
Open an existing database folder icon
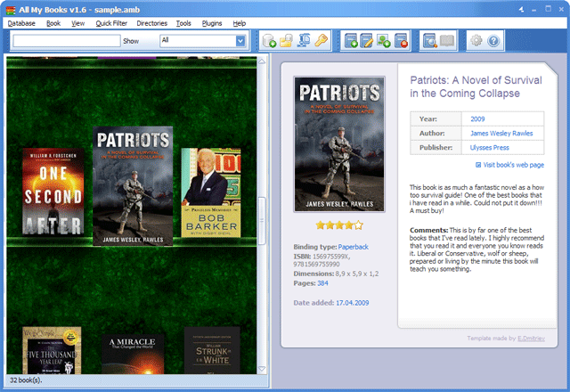click(286, 40)
